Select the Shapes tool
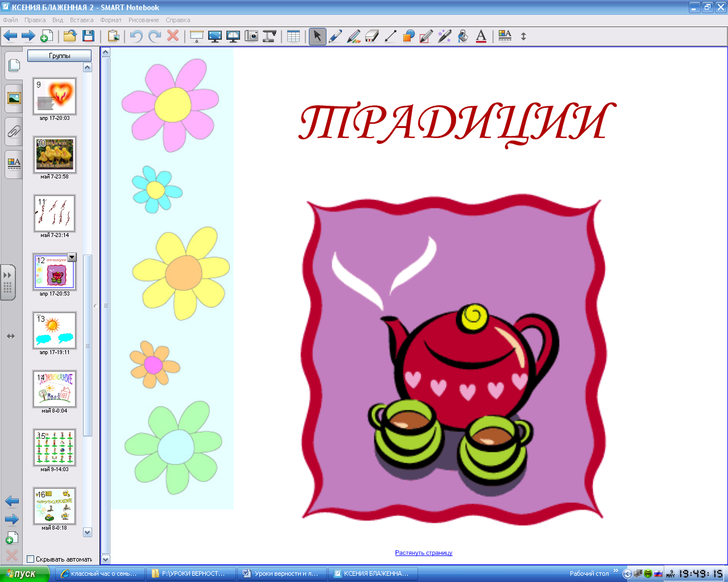 [408, 36]
